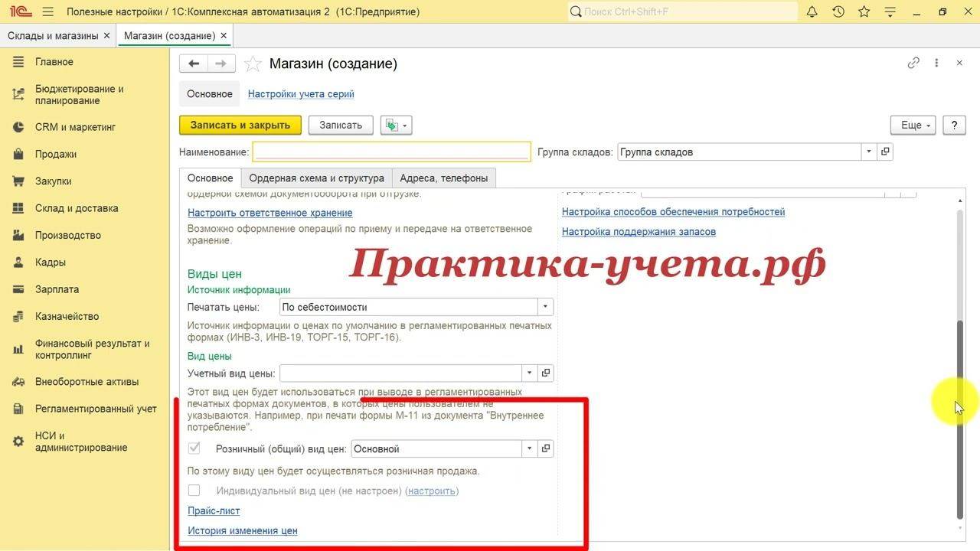Click the Учетный вид цены input field
The height and width of the screenshot is (551, 980).
(400, 373)
